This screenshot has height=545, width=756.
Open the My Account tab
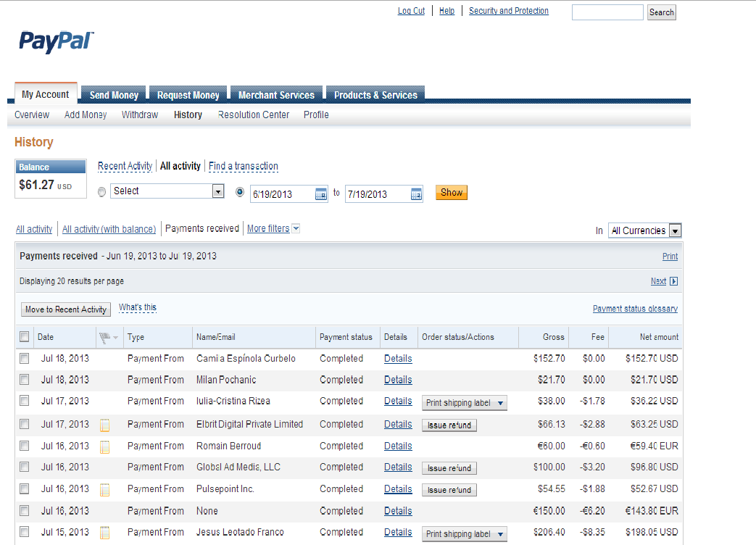pos(46,94)
